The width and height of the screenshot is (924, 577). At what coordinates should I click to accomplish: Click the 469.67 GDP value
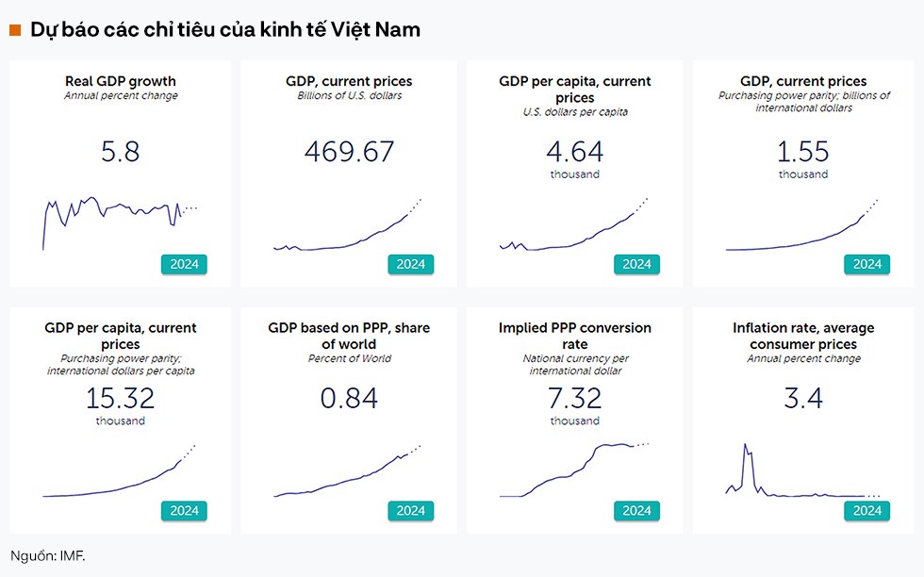pyautogui.click(x=349, y=152)
